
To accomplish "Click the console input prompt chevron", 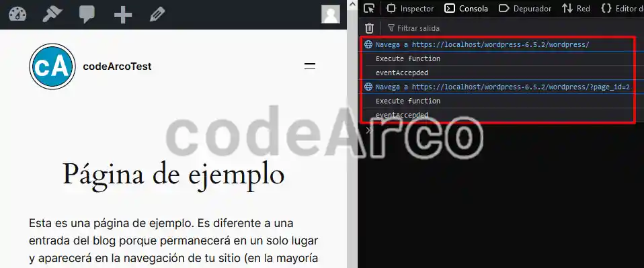I will pyautogui.click(x=368, y=130).
